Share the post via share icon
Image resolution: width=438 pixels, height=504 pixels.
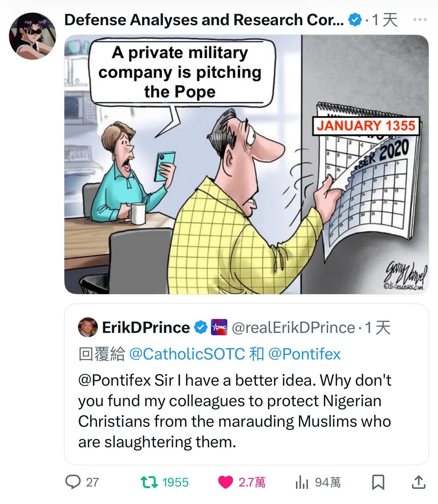tap(418, 482)
